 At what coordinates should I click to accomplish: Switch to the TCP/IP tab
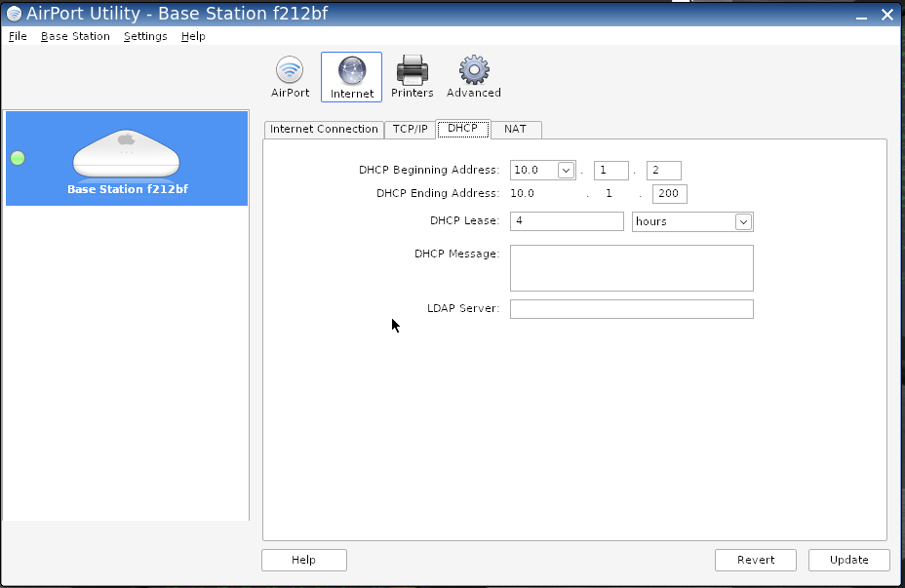pyautogui.click(x=410, y=130)
